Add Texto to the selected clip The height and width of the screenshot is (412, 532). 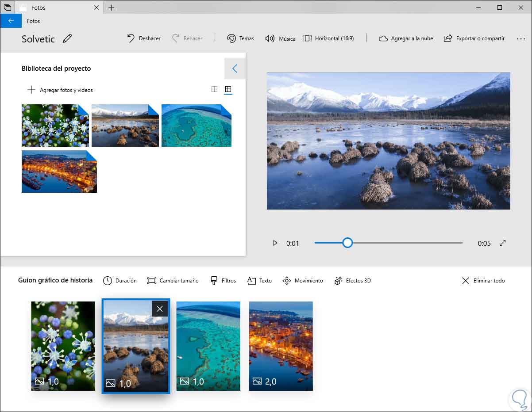pyautogui.click(x=259, y=281)
